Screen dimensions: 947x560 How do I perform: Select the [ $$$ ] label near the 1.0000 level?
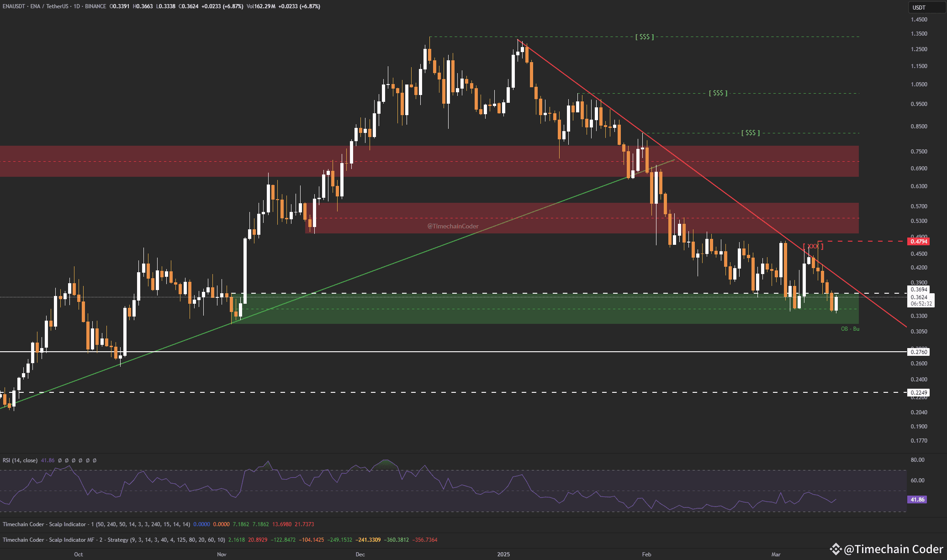[718, 93]
